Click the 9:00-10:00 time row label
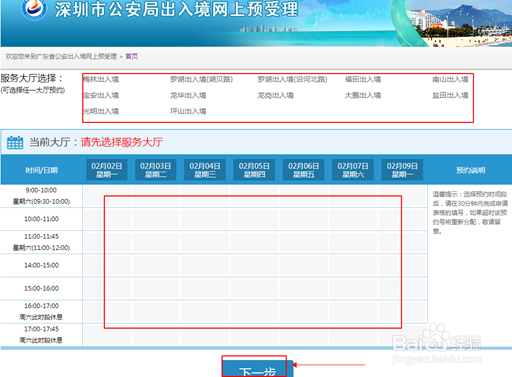This screenshot has width=512, height=377. pos(41,190)
